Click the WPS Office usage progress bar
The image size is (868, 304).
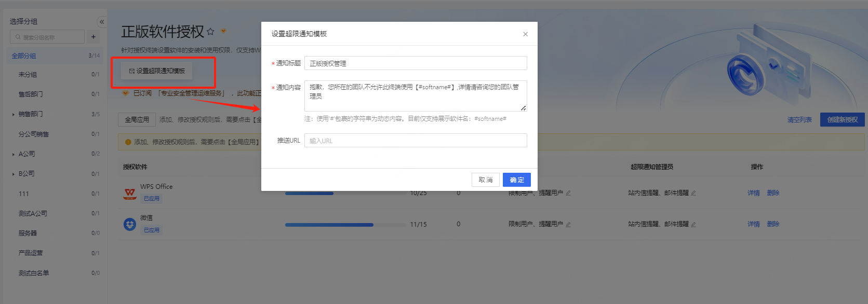(345, 194)
